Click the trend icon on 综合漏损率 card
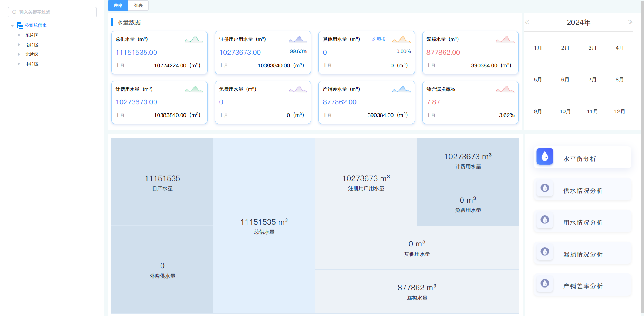 [505, 89]
